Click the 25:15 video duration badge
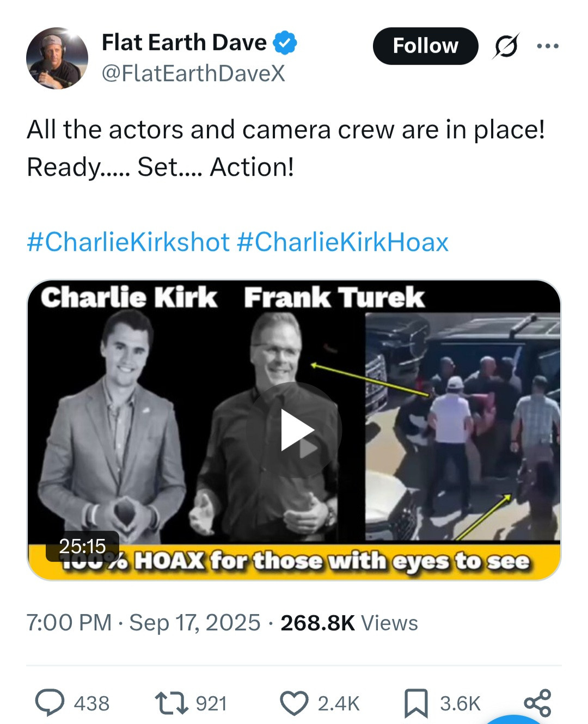 point(82,545)
